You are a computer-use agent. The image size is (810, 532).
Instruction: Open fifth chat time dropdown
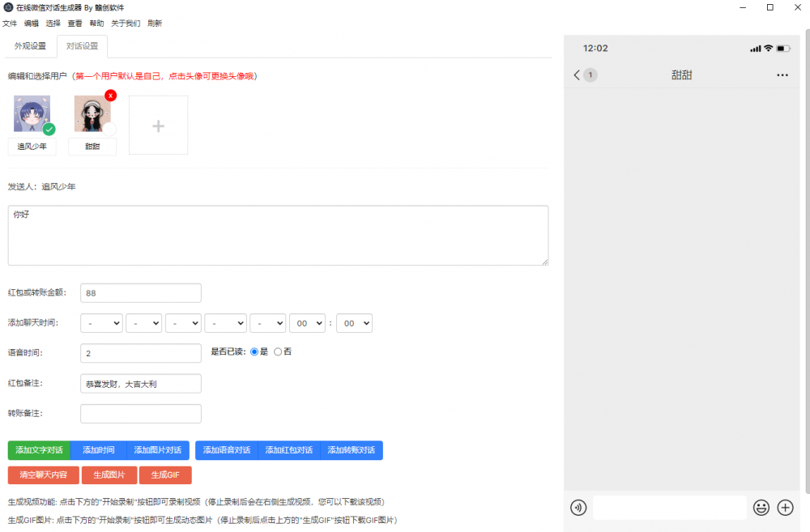coord(268,323)
